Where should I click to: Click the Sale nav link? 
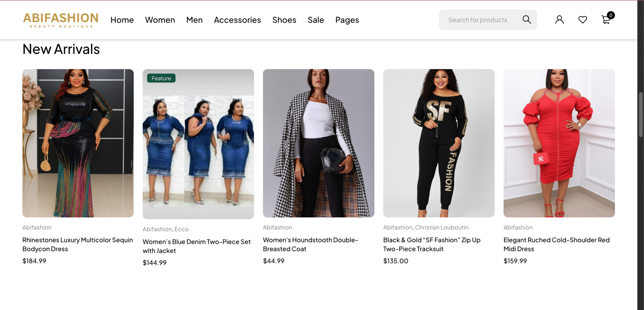click(315, 20)
